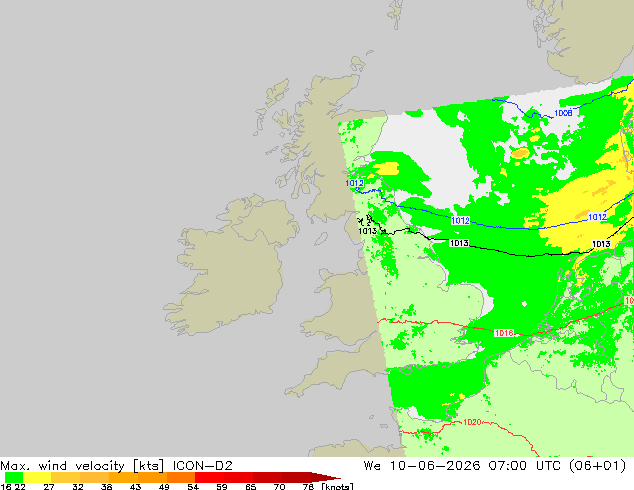Click the legend value "32"
The height and width of the screenshot is (490, 634).
[x=78, y=487]
